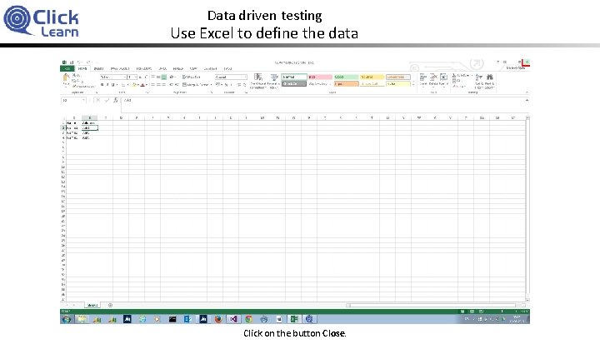The width and height of the screenshot is (600, 364).
Task: Open Firefox from the taskbar
Action: click(218, 319)
